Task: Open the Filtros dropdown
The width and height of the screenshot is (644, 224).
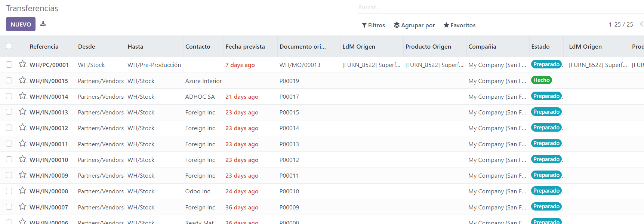Action: (373, 25)
